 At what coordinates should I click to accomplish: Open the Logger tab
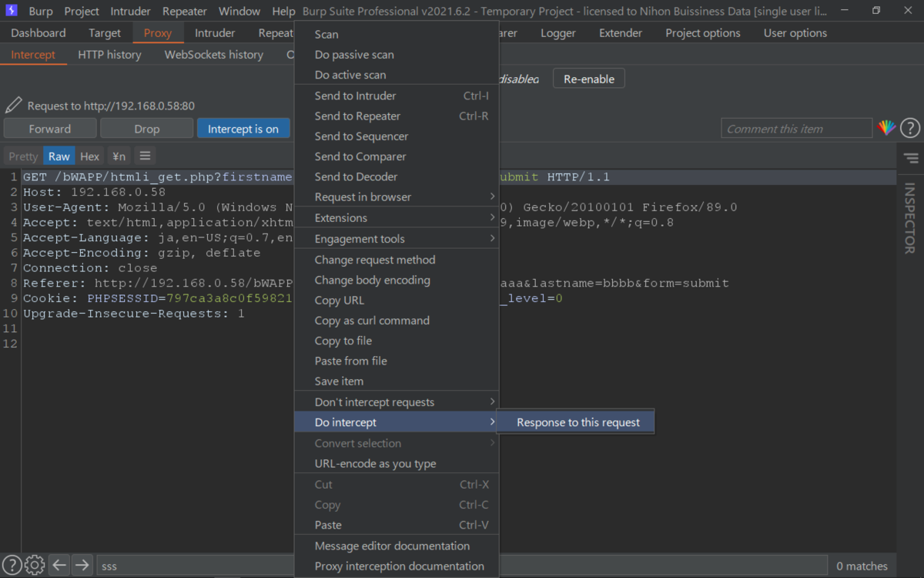[558, 33]
